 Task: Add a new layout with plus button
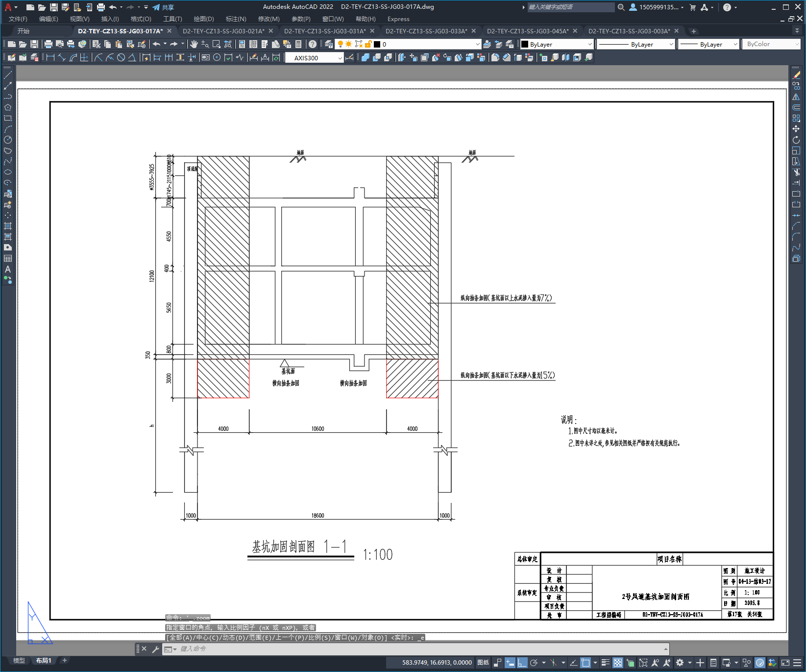coord(64,660)
